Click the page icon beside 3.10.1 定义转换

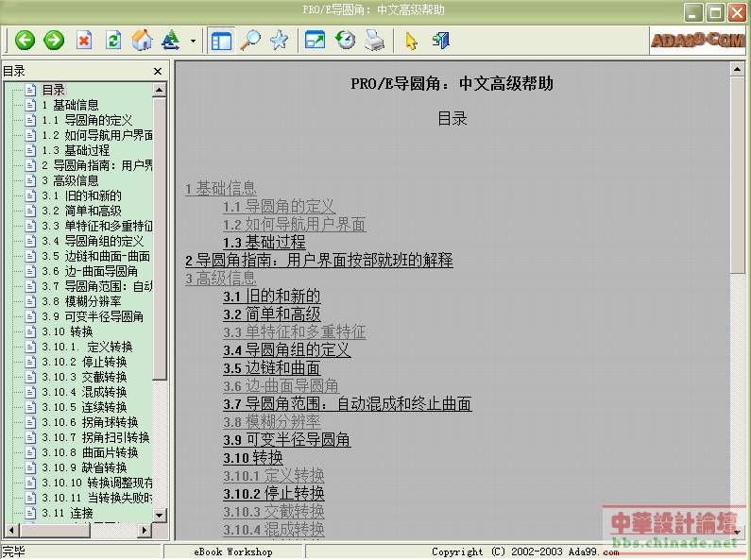pos(30,347)
